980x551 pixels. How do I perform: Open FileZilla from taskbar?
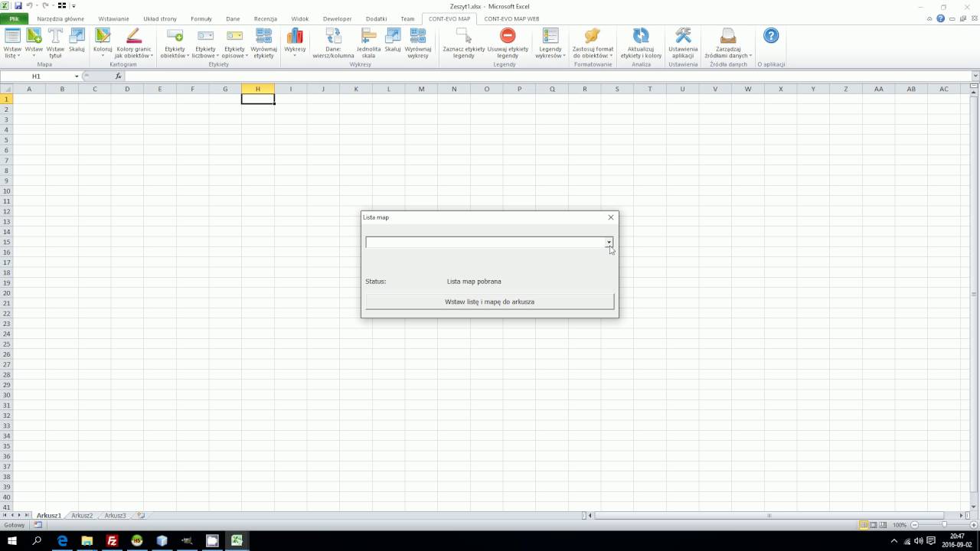click(x=112, y=541)
